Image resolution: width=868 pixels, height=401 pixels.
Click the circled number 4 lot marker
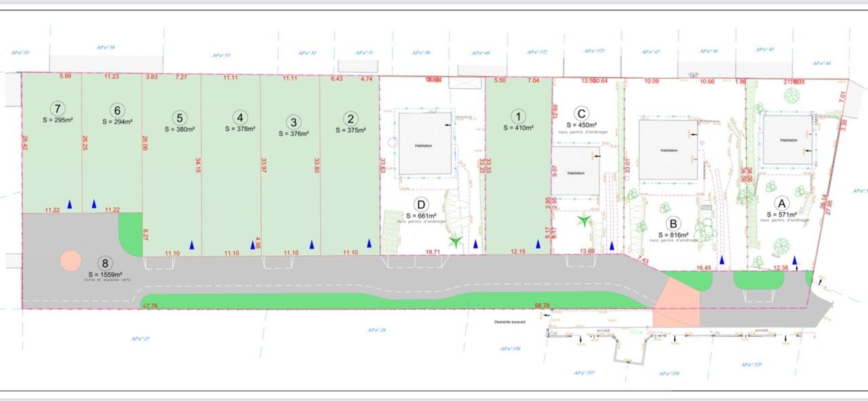(x=240, y=118)
